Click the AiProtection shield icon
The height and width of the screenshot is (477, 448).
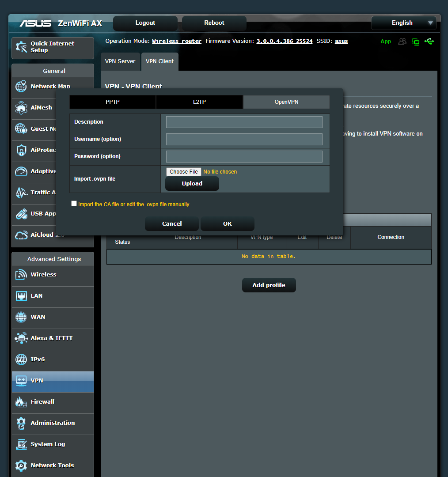click(21, 150)
